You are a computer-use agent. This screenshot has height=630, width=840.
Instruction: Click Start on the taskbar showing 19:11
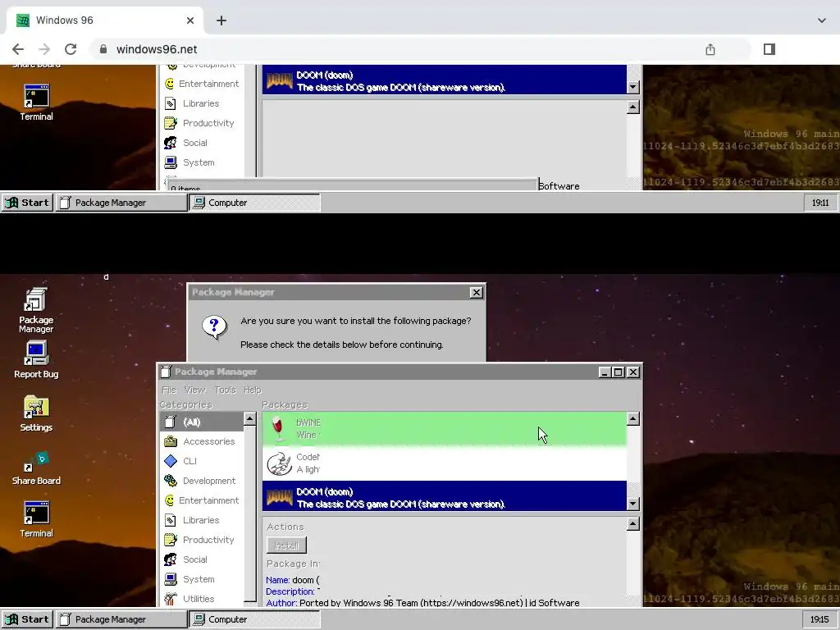27,203
